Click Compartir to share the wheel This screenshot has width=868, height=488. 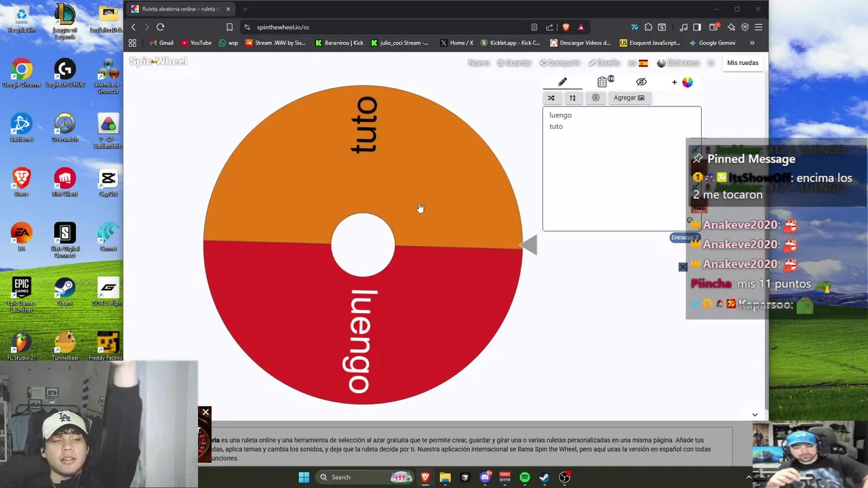pos(560,63)
